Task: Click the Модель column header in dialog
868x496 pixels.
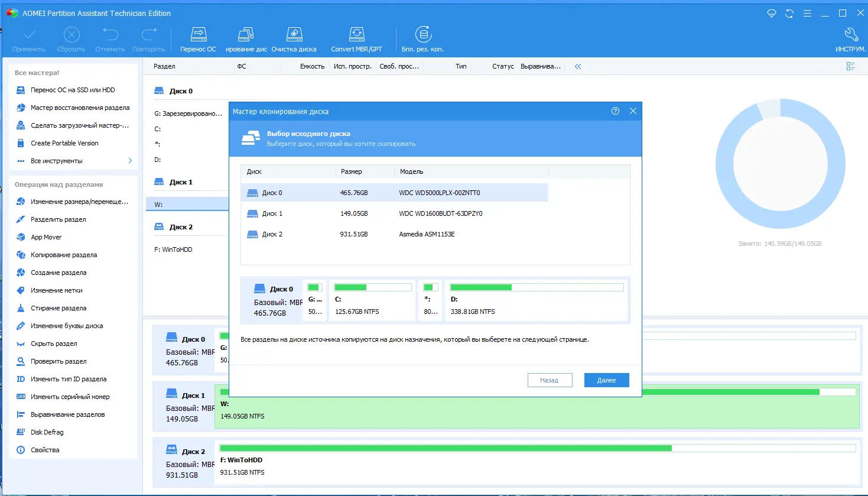Action: pyautogui.click(x=472, y=171)
